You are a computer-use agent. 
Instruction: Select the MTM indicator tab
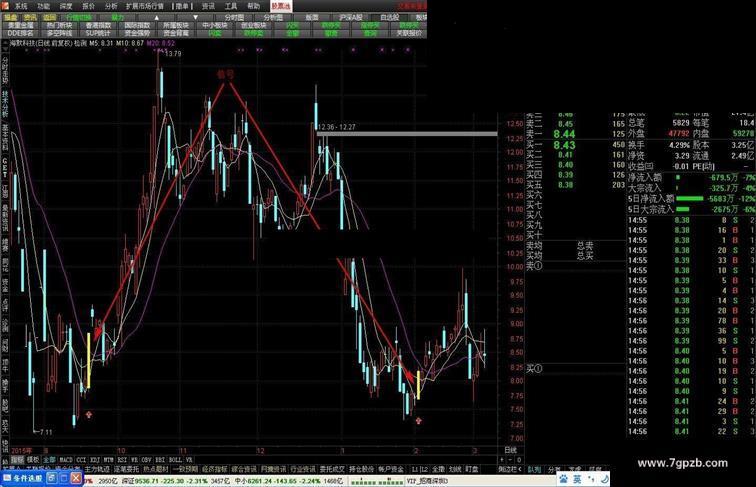[x=108, y=460]
